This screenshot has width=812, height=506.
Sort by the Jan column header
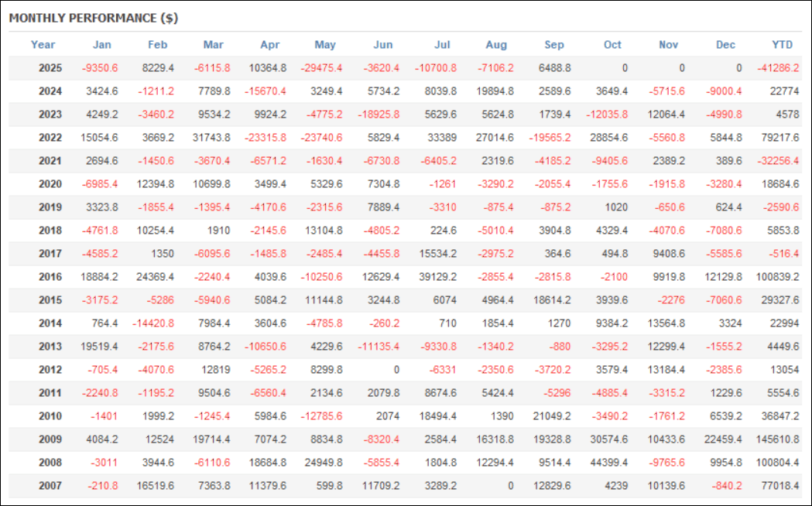click(101, 45)
